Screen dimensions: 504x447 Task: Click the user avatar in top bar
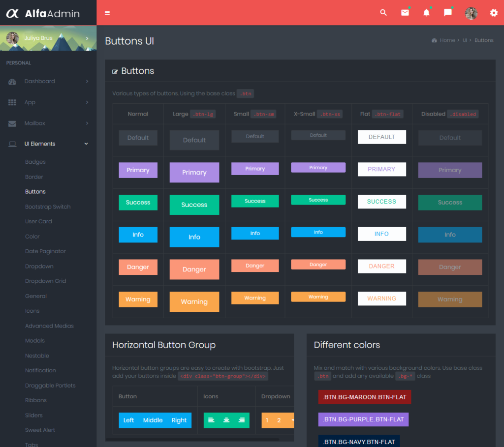pos(471,13)
